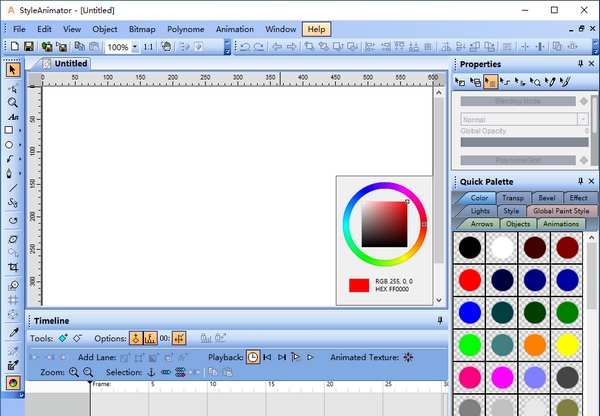Select the text tool
The width and height of the screenshot is (600, 416).
click(x=12, y=117)
